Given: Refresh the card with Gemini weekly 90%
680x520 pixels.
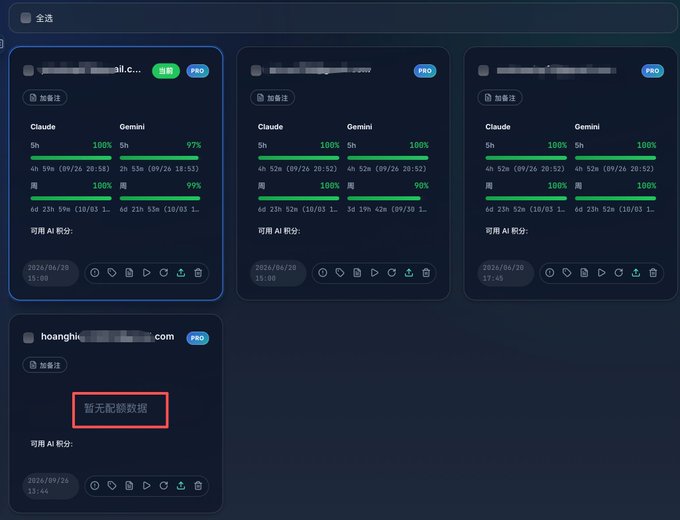Looking at the screenshot, I should click(391, 273).
